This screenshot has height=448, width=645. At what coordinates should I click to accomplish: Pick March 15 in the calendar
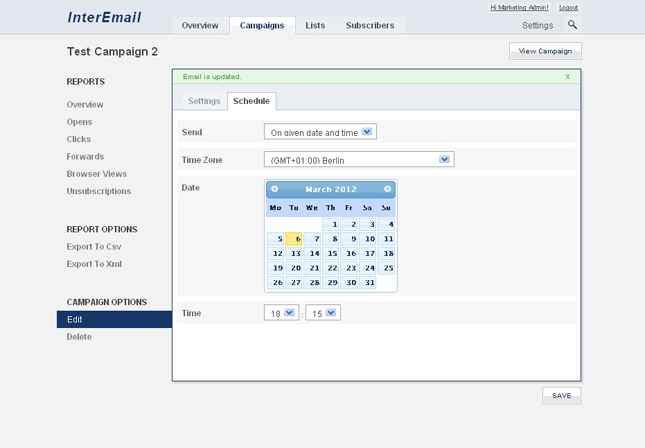coord(332,254)
